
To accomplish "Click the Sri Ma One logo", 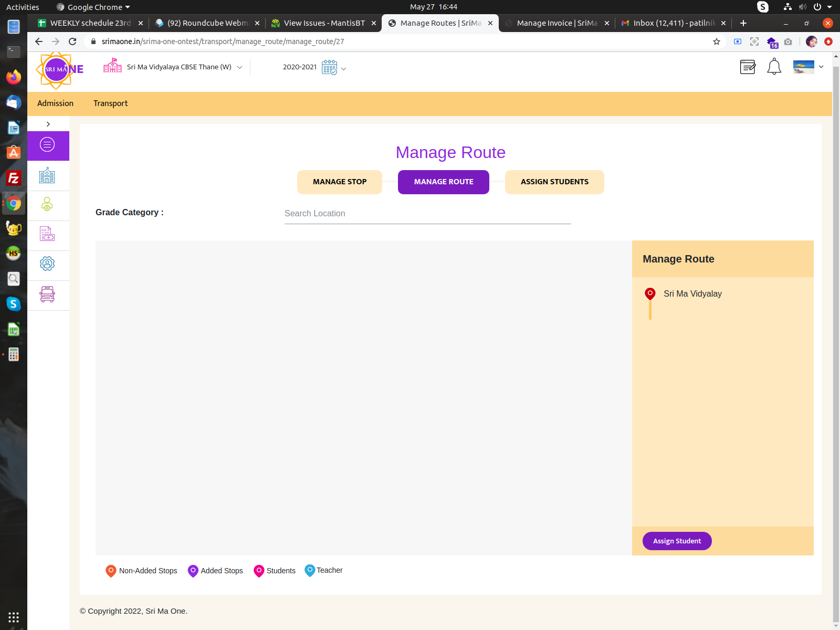I will pyautogui.click(x=60, y=70).
